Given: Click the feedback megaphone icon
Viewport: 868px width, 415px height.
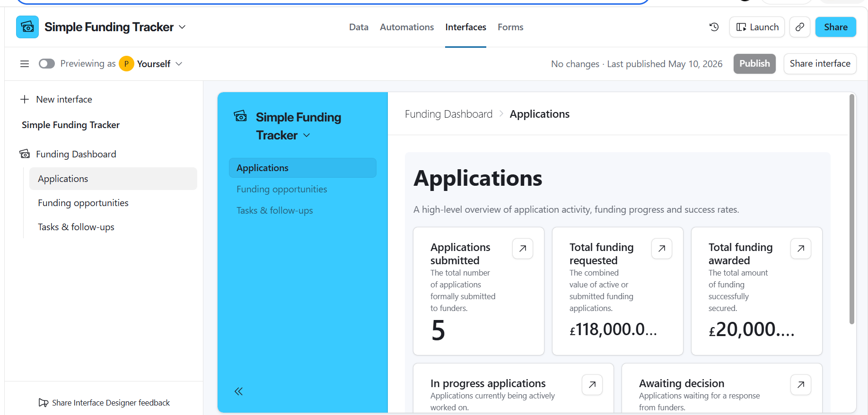Looking at the screenshot, I should [43, 403].
